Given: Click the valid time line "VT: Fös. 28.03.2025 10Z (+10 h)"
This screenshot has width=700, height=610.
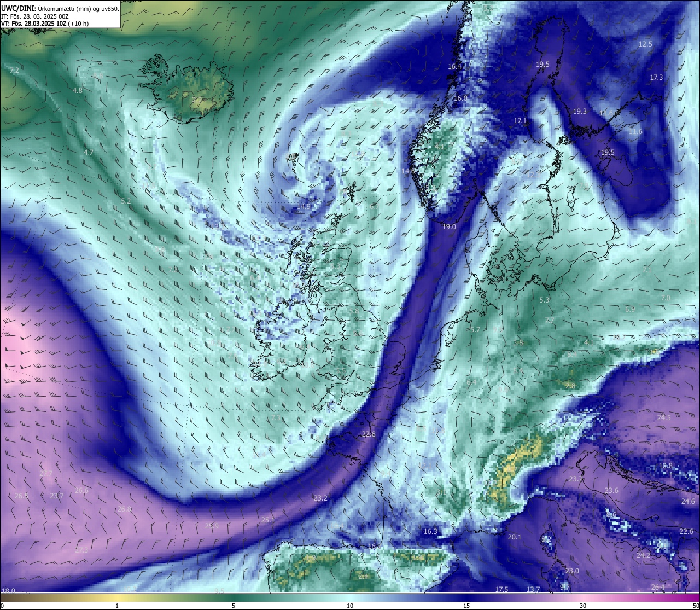Looking at the screenshot, I should 45,24.
